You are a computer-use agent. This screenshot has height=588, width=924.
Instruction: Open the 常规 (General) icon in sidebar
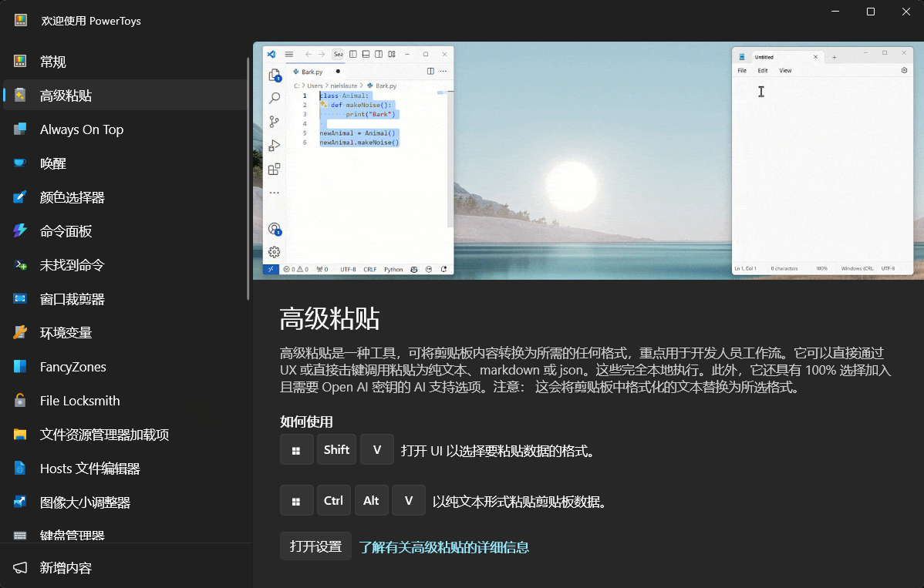coord(20,61)
